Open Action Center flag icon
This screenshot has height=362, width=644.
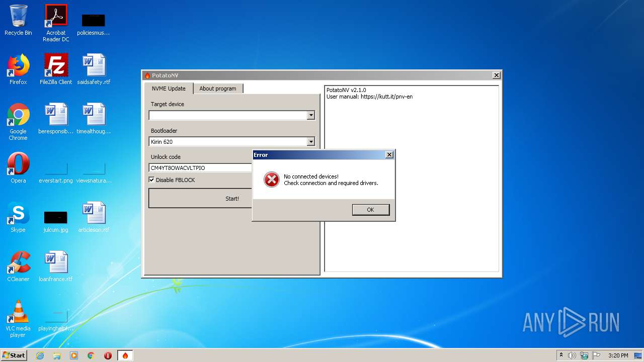(596, 355)
